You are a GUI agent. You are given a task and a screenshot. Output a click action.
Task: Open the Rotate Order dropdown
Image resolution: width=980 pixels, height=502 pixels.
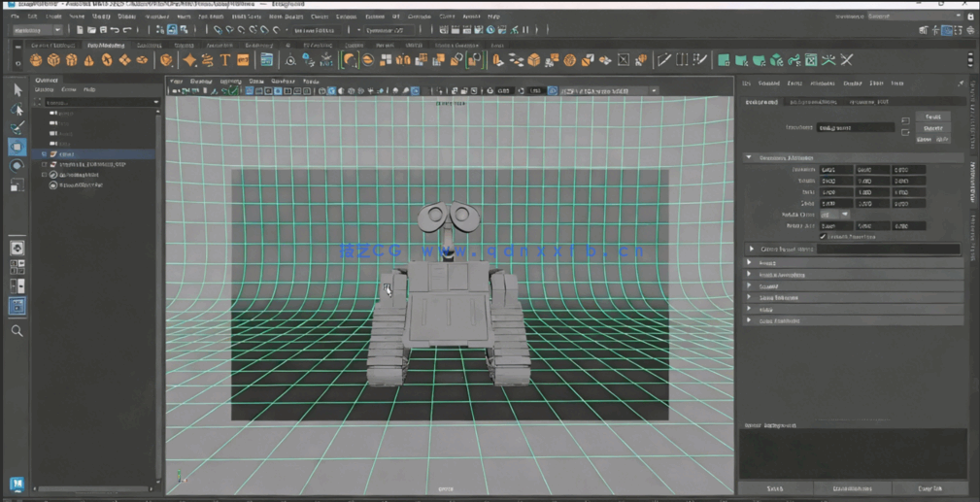click(x=835, y=215)
